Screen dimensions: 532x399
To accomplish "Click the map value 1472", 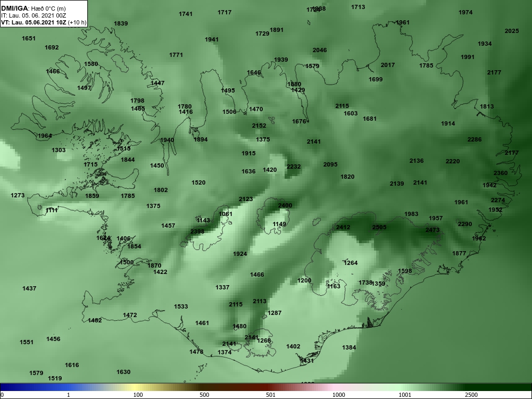I will (x=130, y=315).
